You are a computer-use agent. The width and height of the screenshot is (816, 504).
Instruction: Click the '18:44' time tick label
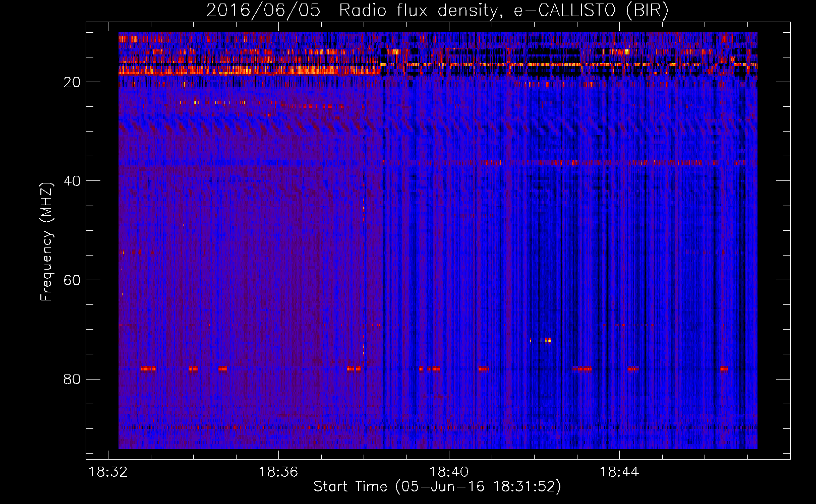pos(619,472)
